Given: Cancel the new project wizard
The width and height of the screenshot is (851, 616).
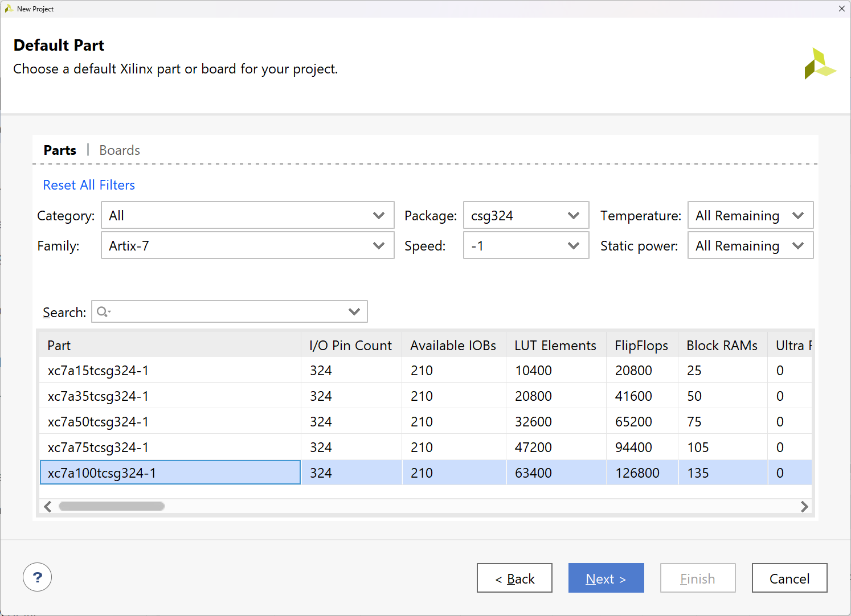Looking at the screenshot, I should tap(789, 578).
